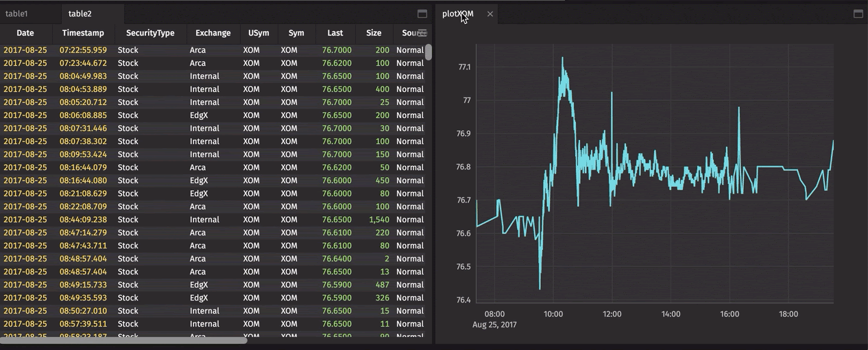Click the horizontal scrollbar of the table
Screen dimensions: 868x350
coord(123,340)
